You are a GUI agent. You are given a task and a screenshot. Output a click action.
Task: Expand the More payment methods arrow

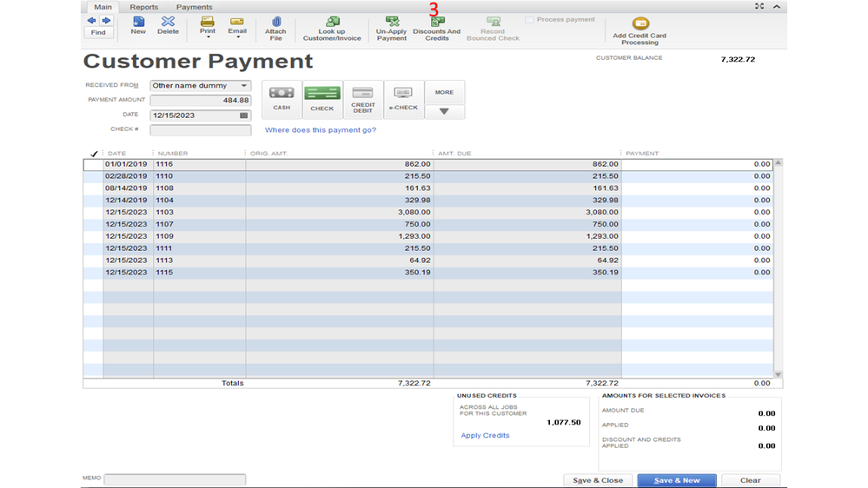[x=444, y=112]
